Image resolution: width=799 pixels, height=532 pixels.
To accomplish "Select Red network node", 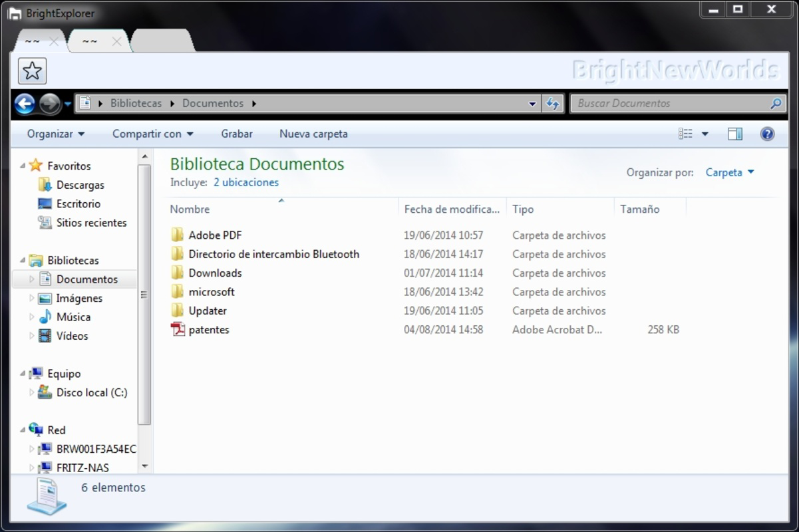I will pos(57,430).
